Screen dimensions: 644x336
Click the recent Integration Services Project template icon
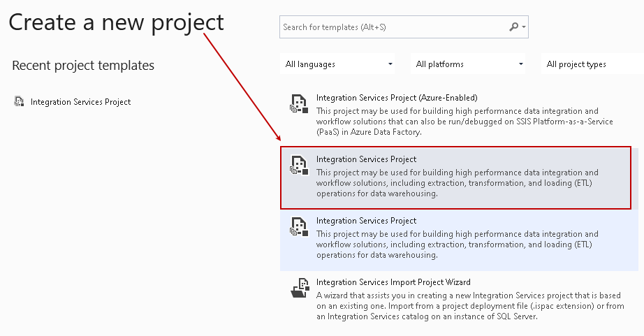(19, 101)
